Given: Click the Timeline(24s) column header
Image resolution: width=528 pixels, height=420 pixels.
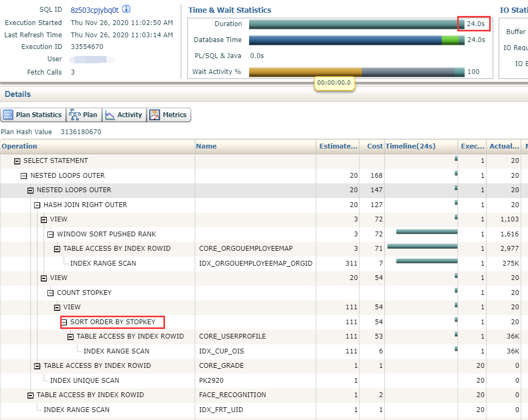Looking at the screenshot, I should tap(410, 146).
